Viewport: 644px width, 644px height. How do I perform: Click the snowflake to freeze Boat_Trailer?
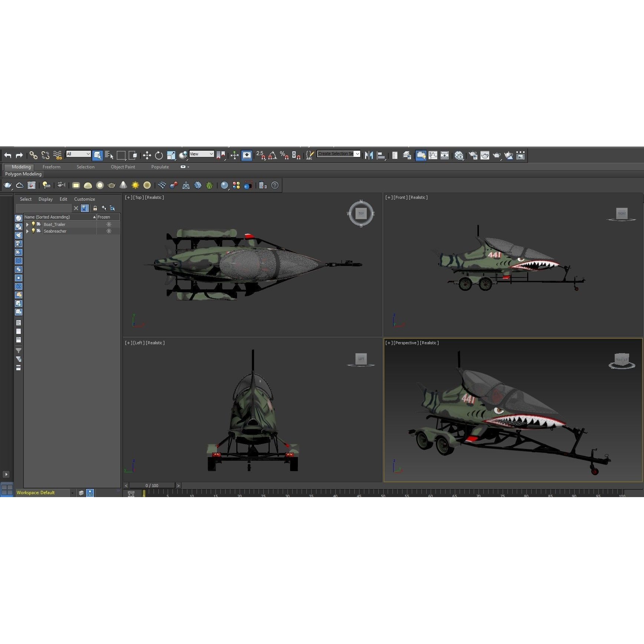coord(109,224)
